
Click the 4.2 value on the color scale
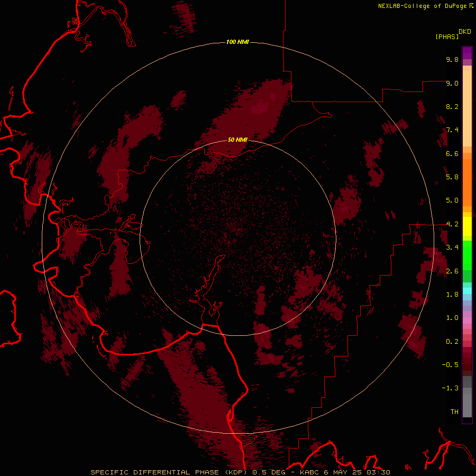click(x=452, y=224)
